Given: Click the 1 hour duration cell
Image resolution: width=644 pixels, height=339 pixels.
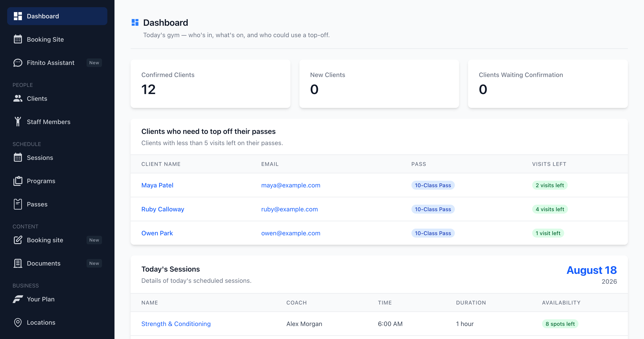Looking at the screenshot, I should pyautogui.click(x=465, y=324).
